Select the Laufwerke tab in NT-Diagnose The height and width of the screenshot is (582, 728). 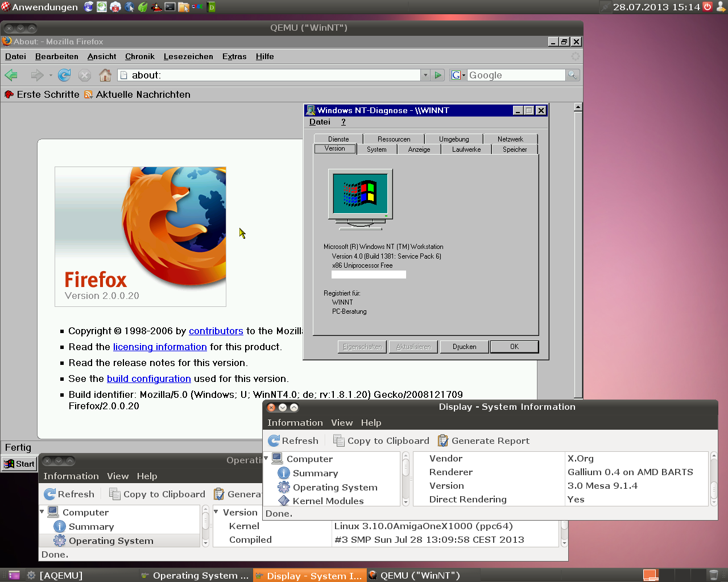coord(466,149)
